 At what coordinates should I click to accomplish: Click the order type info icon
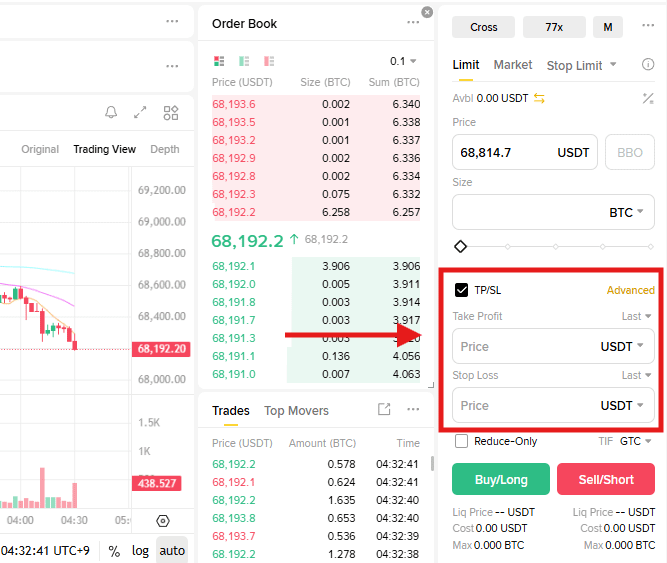tap(647, 65)
